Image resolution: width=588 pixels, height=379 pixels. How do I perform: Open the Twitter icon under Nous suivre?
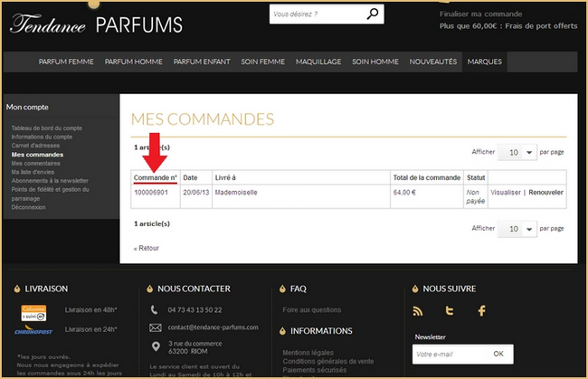[450, 311]
